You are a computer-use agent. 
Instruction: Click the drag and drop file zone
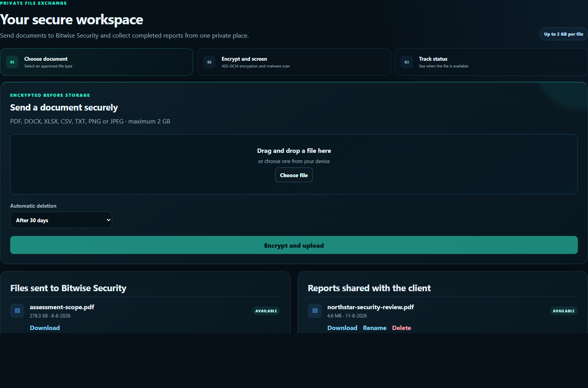(294, 164)
